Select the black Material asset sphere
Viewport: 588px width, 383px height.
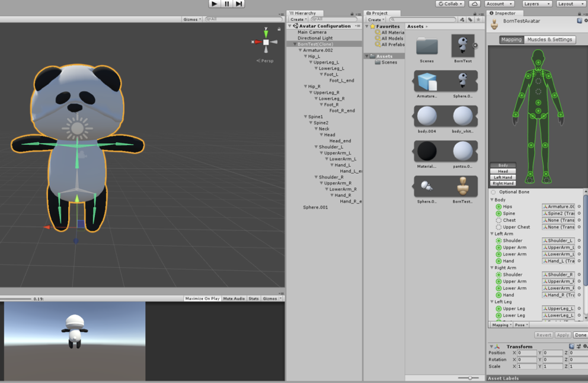click(x=427, y=151)
